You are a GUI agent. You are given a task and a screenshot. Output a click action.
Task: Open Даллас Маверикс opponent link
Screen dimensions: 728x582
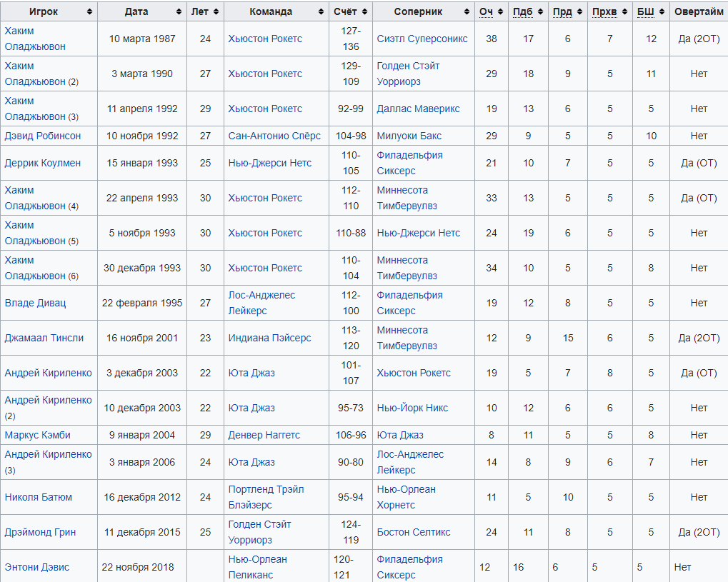419,109
